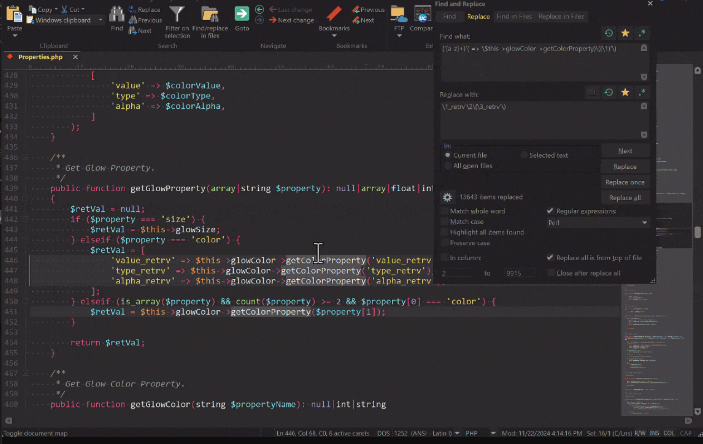Click Find what regex builder icon
703x444 pixels.
pyautogui.click(x=642, y=33)
